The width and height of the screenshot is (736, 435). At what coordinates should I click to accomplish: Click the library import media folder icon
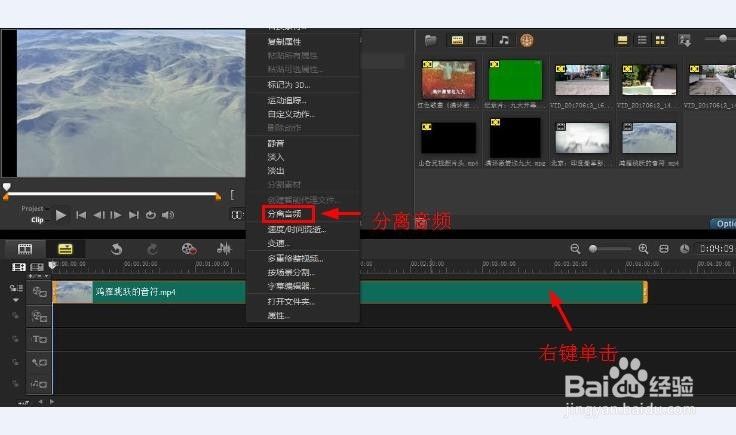(x=430, y=40)
